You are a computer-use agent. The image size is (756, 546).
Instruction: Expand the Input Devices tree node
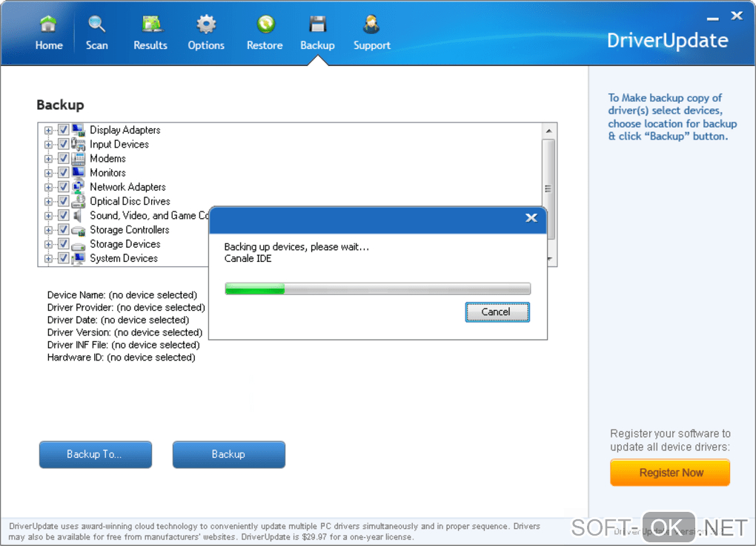click(48, 145)
